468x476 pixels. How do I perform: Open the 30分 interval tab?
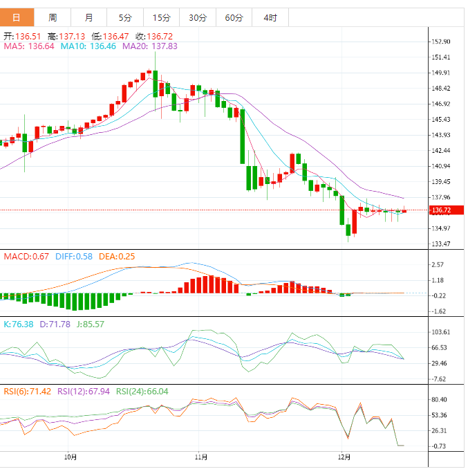pos(198,17)
